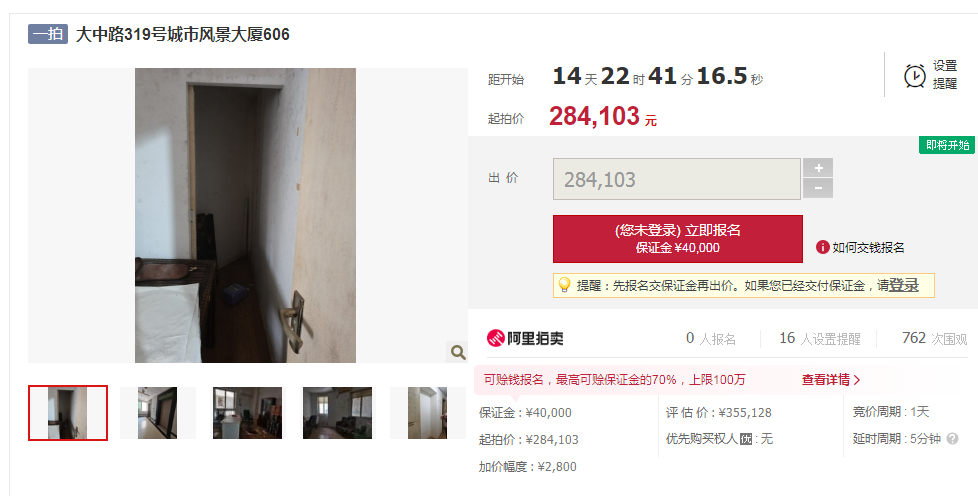Click the help question mark near 延时周期

(x=952, y=439)
